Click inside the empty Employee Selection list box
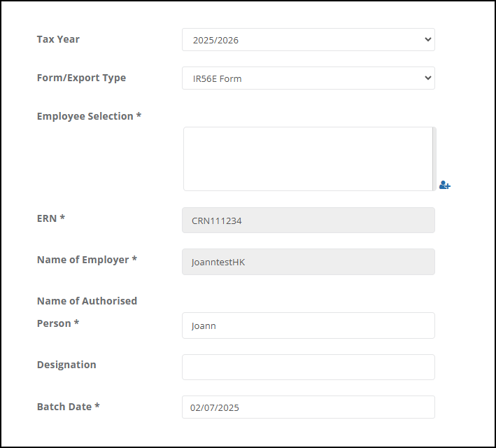This screenshot has width=496, height=448. point(308,159)
